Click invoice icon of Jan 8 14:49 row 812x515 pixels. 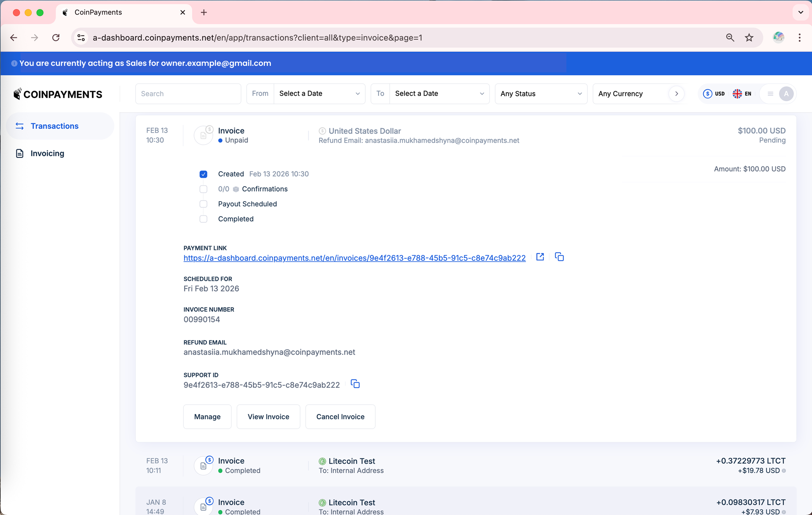(x=204, y=506)
